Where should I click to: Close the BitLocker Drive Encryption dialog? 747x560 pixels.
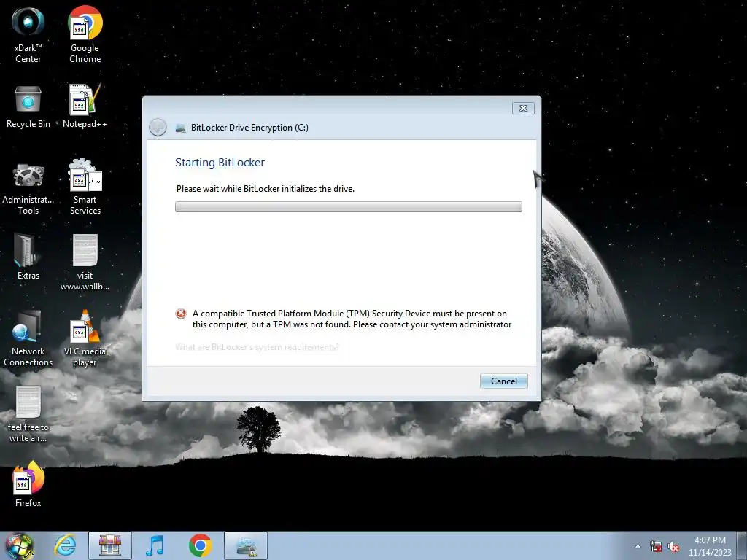click(523, 108)
